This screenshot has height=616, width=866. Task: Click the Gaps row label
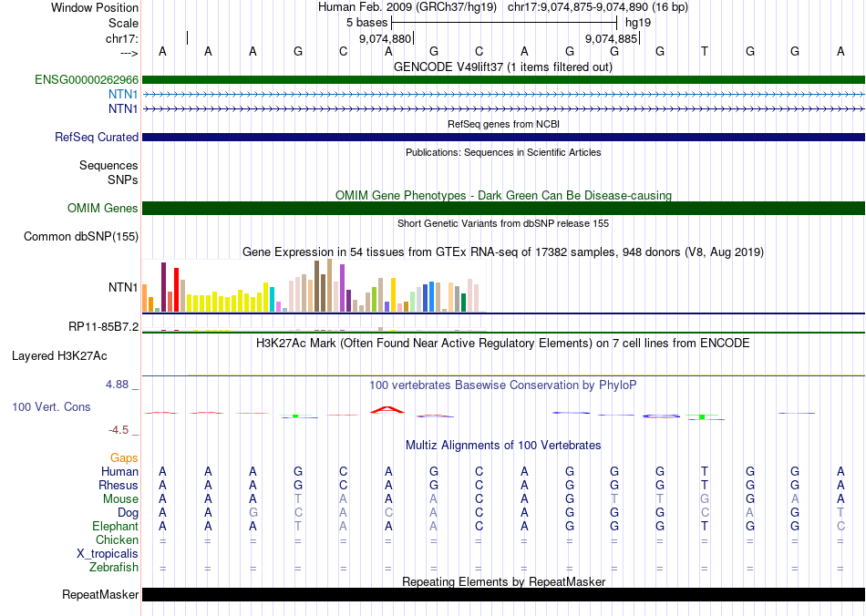click(x=124, y=458)
